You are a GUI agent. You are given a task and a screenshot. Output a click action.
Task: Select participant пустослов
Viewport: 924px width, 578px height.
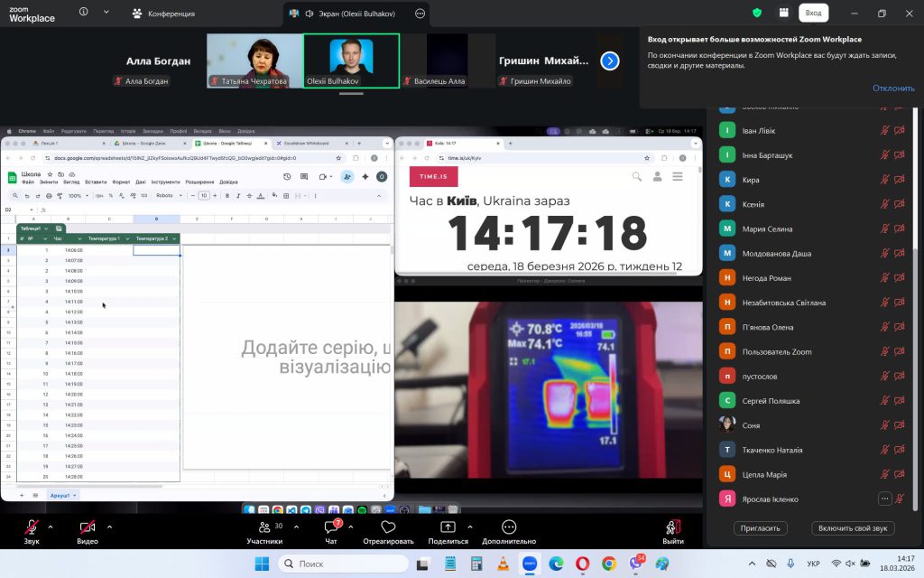[x=812, y=377]
